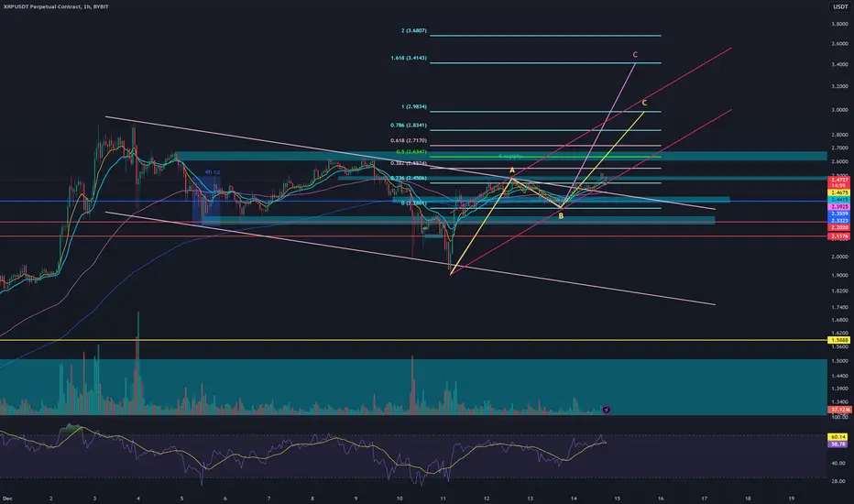Select the green Fibonacci label 0.5 (2.6347)

[x=411, y=152]
